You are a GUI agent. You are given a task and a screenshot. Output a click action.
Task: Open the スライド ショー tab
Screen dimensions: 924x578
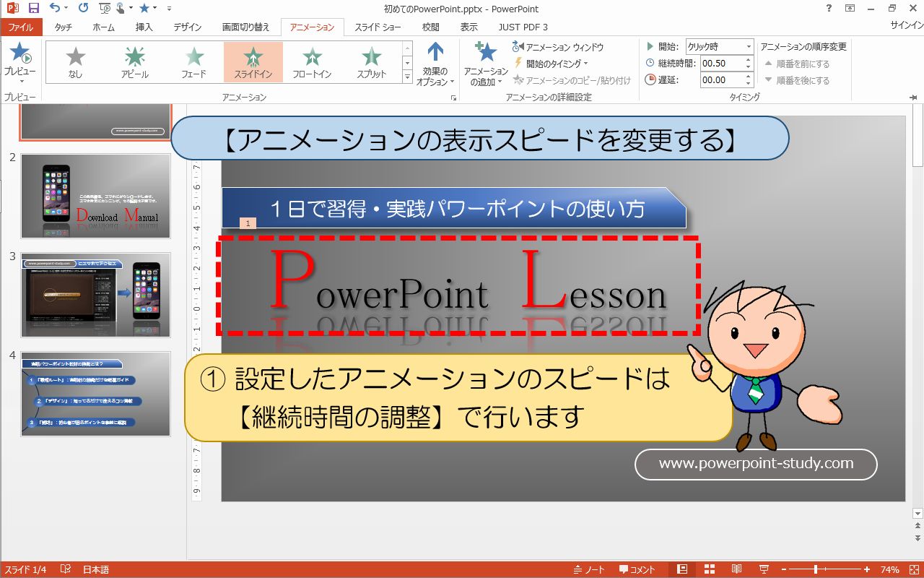click(x=378, y=27)
